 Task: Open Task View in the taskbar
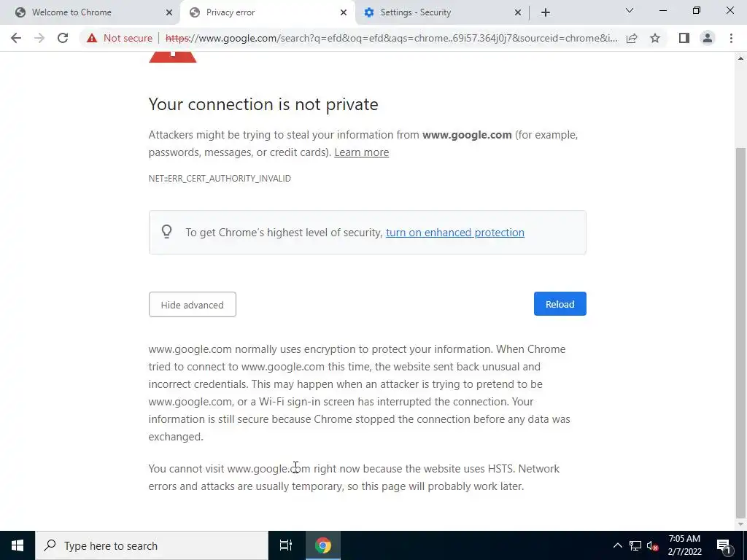pos(286,545)
